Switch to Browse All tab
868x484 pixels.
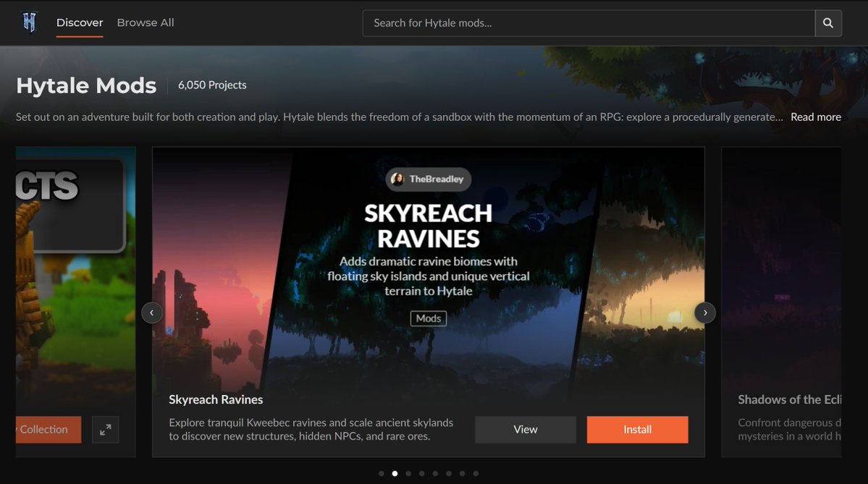[146, 22]
